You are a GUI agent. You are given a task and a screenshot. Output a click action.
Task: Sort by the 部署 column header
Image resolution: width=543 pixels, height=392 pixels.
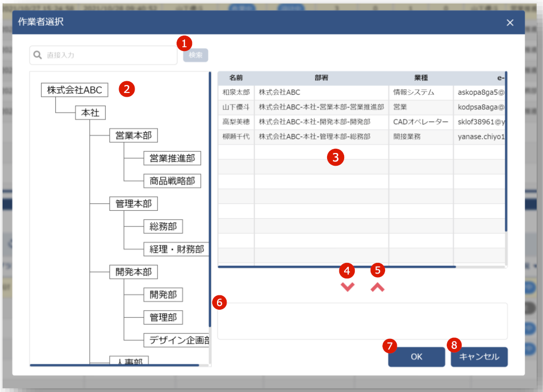point(321,78)
